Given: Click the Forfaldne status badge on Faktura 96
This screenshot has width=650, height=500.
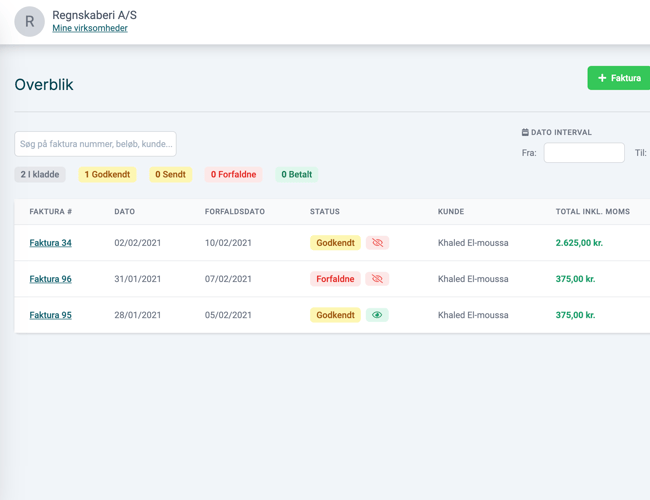Looking at the screenshot, I should (x=335, y=279).
